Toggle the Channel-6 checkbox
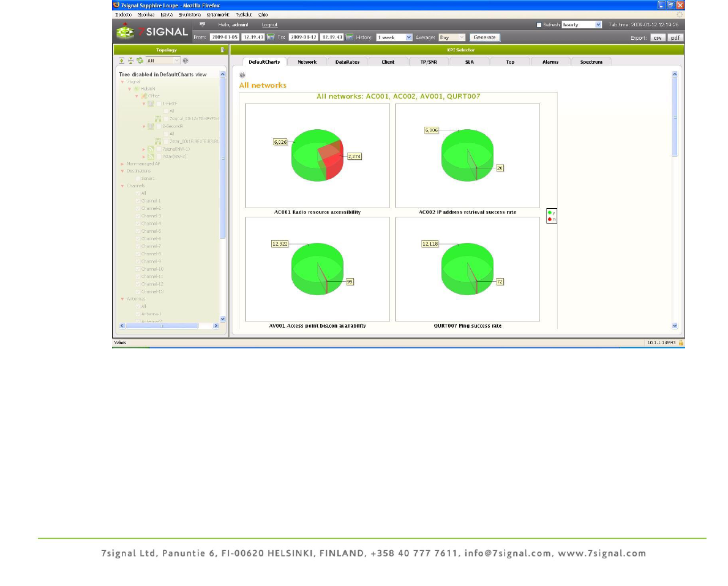 coord(137,239)
